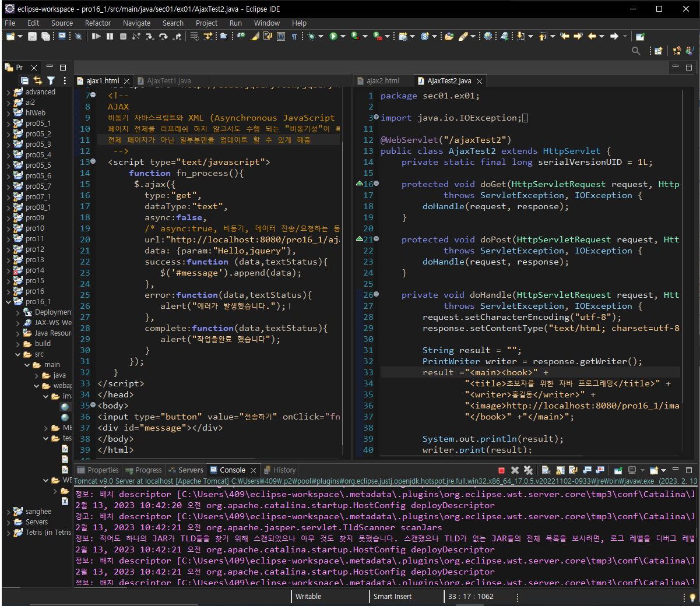Image resolution: width=700 pixels, height=606 pixels.
Task: Switch to the Servers view tab
Action: click(x=186, y=470)
